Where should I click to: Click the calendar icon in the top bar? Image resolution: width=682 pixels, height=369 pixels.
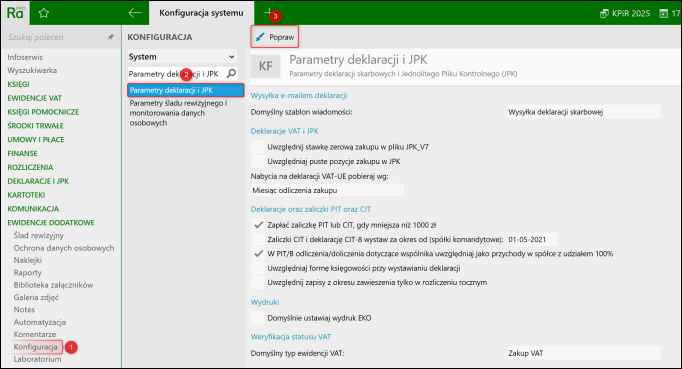tap(663, 13)
